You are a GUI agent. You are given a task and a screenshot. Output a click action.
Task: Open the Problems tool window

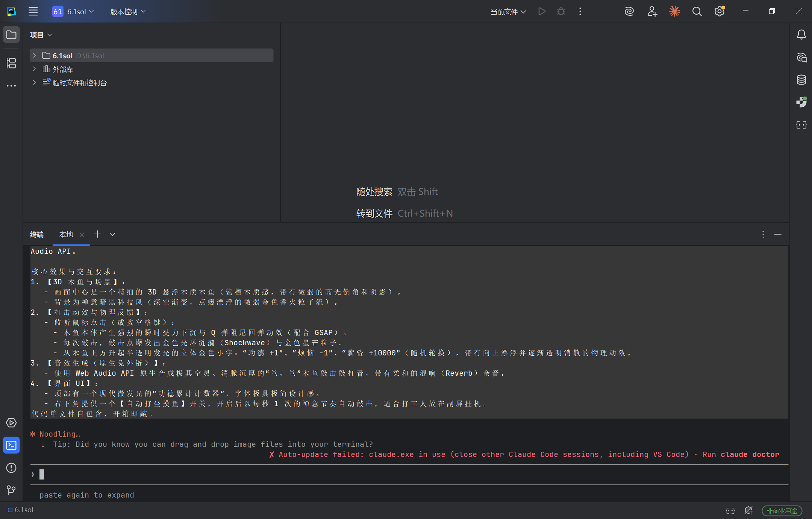click(11, 468)
